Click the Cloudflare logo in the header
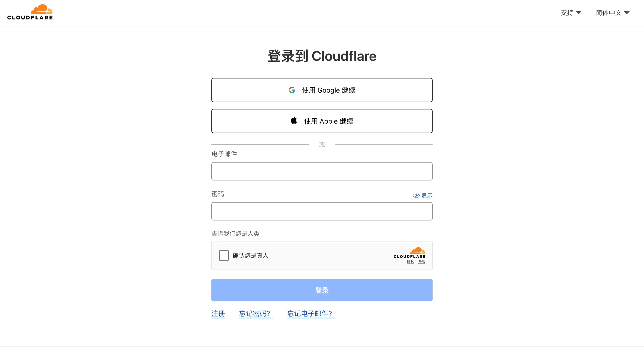The height and width of the screenshot is (352, 644). pyautogui.click(x=30, y=12)
